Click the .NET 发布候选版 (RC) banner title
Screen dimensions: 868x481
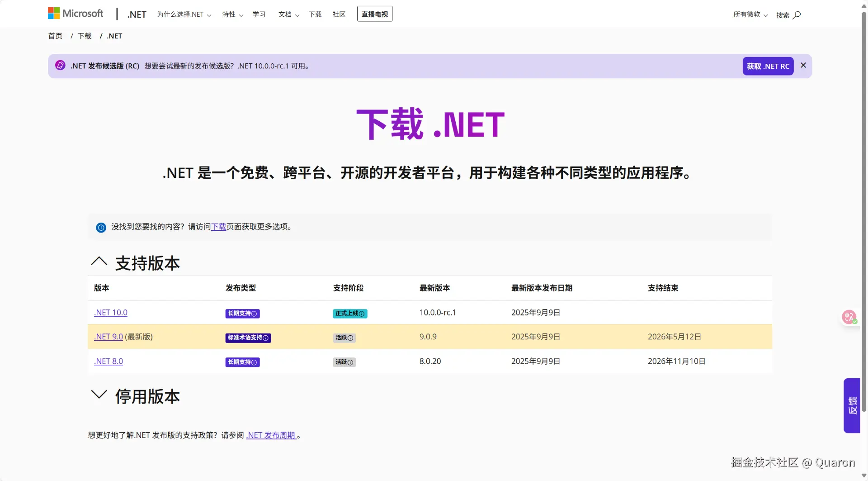point(105,66)
